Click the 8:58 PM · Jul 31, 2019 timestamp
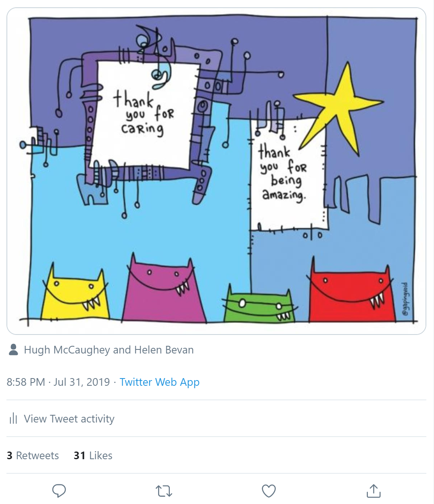Screen dimensions: 434x504 coord(58,382)
